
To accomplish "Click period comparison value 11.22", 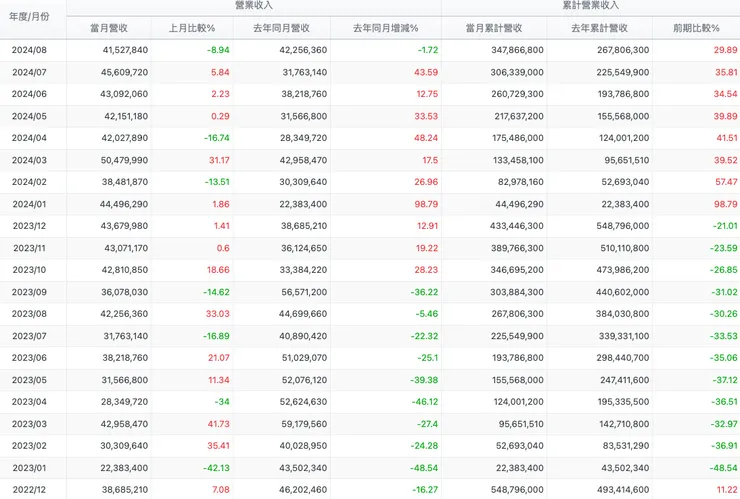I will 727,489.
